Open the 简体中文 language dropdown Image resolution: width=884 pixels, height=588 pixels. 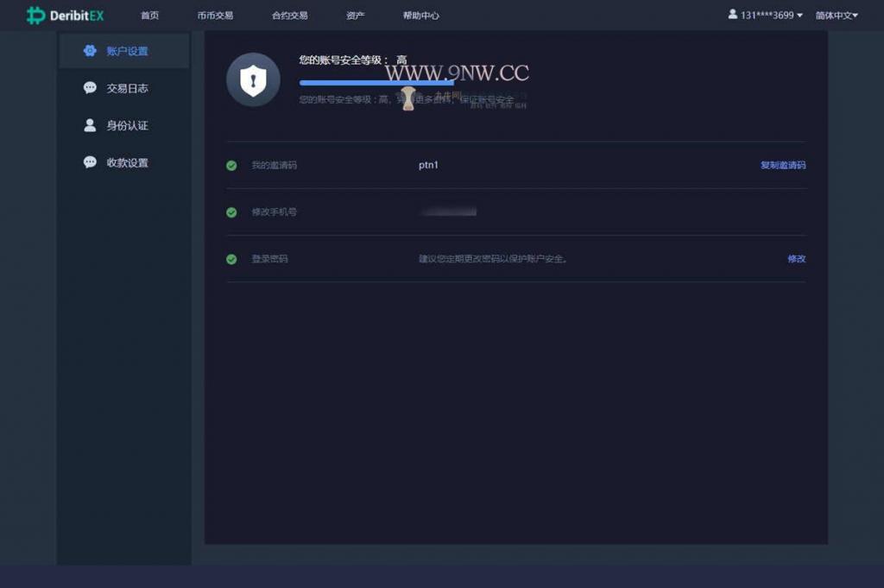coord(835,15)
